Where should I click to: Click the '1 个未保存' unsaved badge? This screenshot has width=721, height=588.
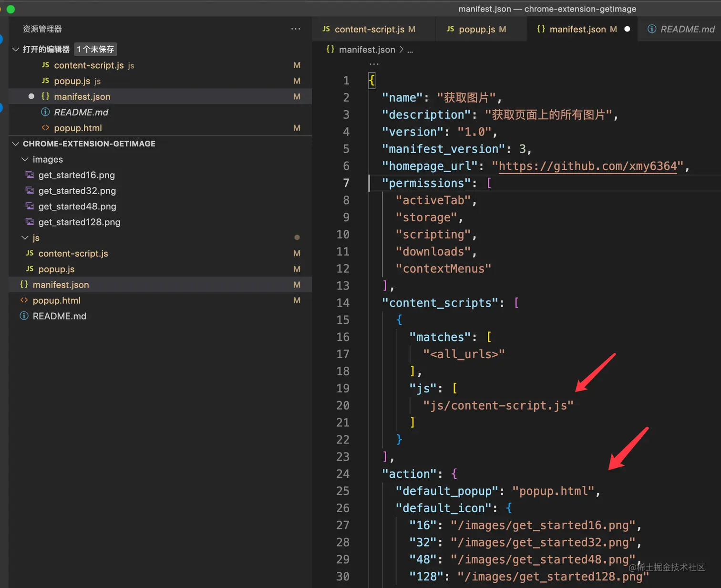point(96,49)
